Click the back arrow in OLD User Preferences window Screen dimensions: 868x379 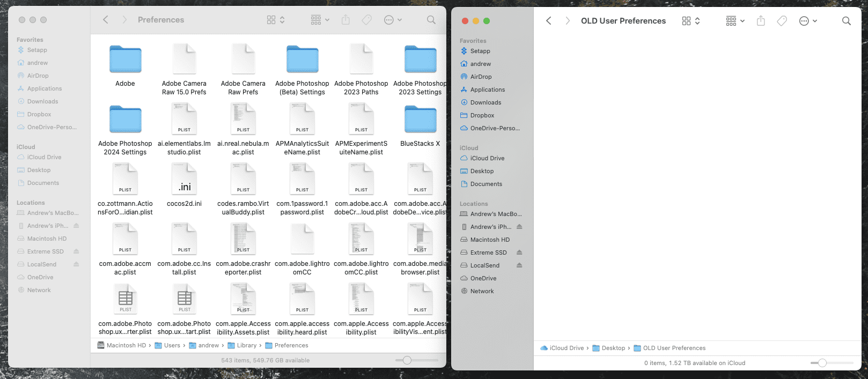[548, 21]
